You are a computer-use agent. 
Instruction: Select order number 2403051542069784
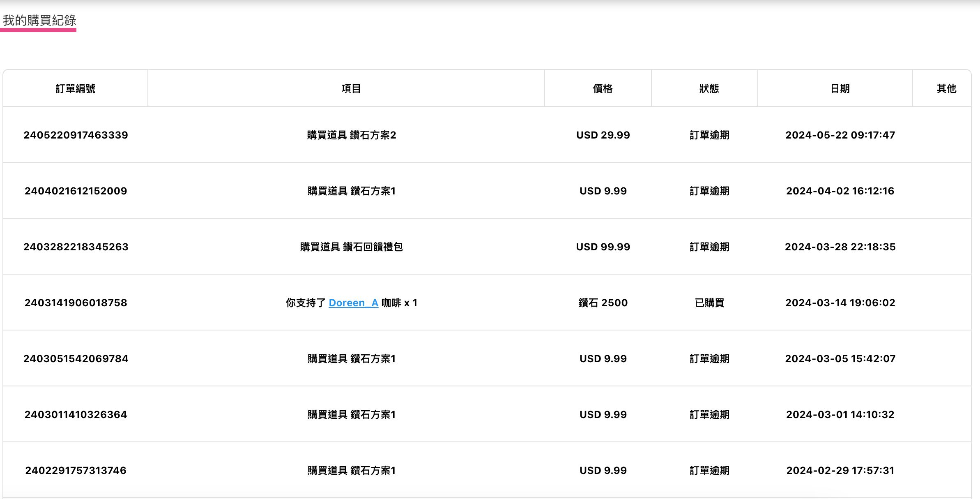[76, 359]
